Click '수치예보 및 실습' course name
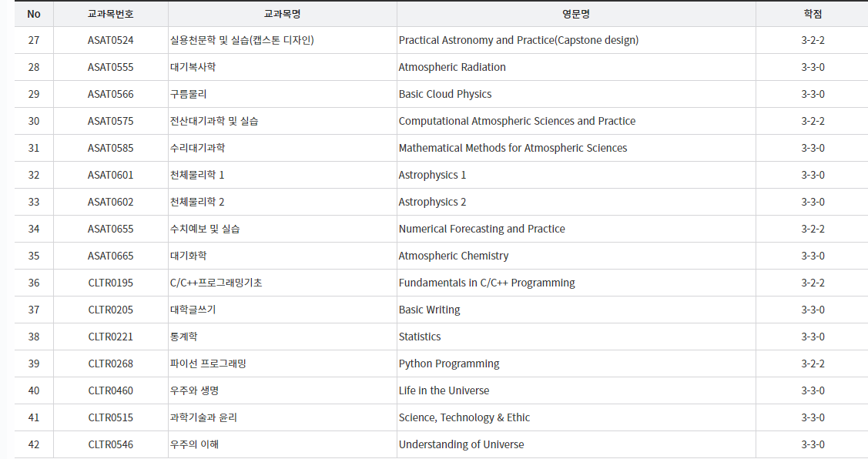Viewport: 868px width, 459px height. [x=205, y=229]
